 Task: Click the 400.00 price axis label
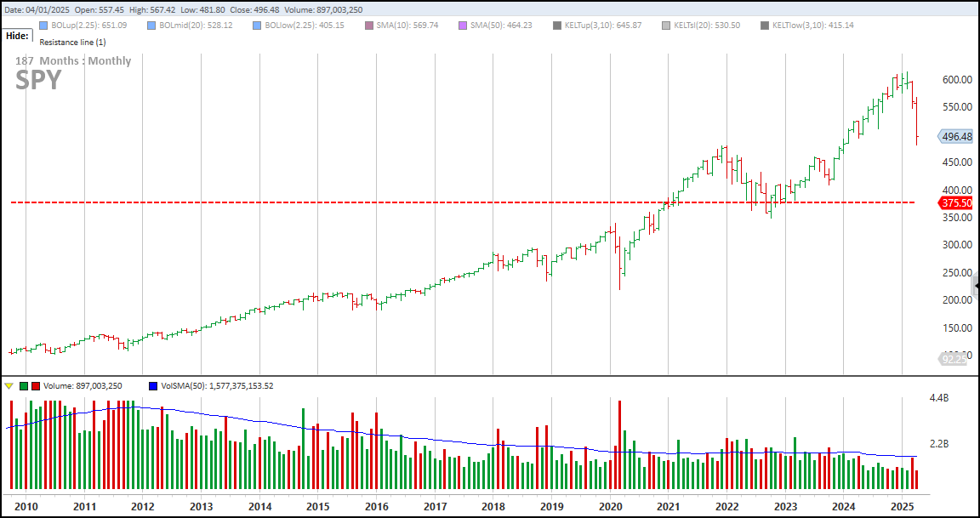pos(959,190)
